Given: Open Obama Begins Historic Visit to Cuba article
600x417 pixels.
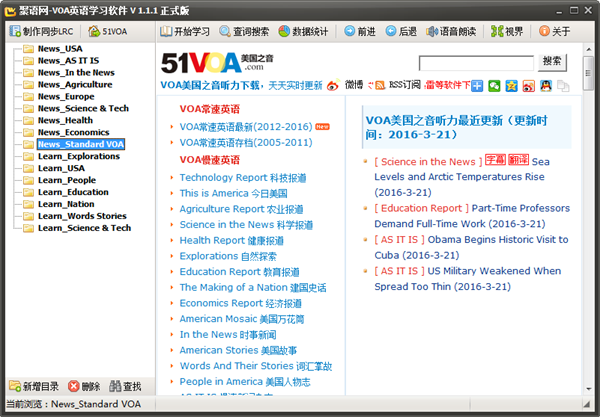Looking at the screenshot, I should [471, 247].
